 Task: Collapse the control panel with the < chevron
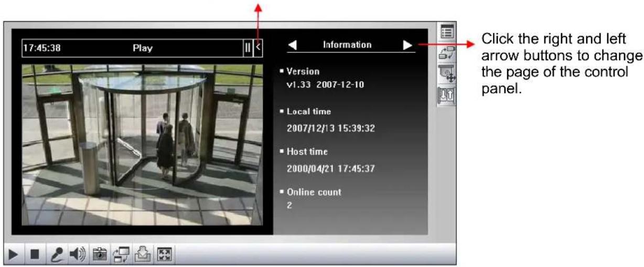coord(257,48)
